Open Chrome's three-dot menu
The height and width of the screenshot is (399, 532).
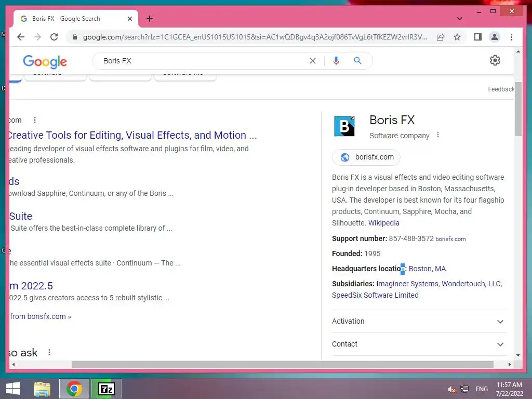511,37
